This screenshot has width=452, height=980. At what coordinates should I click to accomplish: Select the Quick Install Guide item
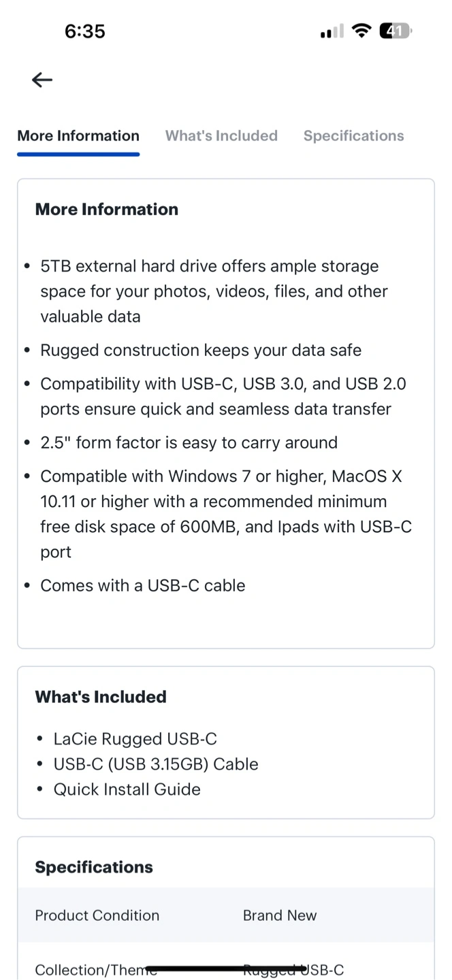point(127,789)
